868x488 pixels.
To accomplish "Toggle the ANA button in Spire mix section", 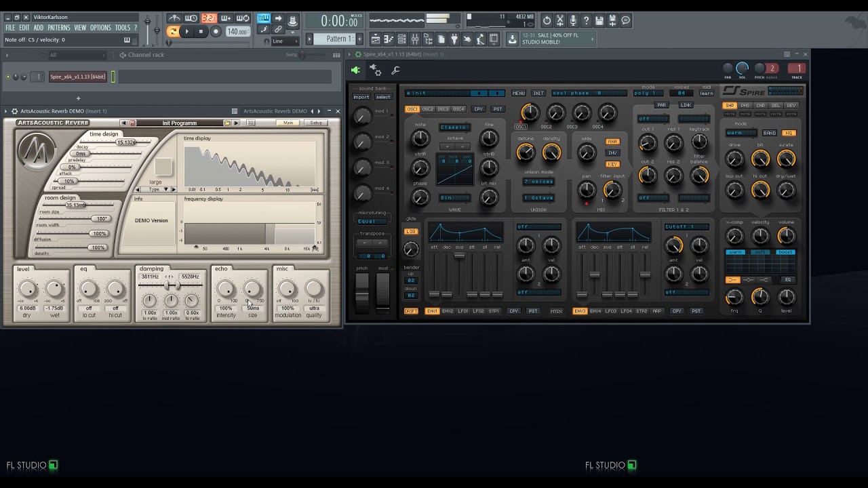I will coord(612,142).
